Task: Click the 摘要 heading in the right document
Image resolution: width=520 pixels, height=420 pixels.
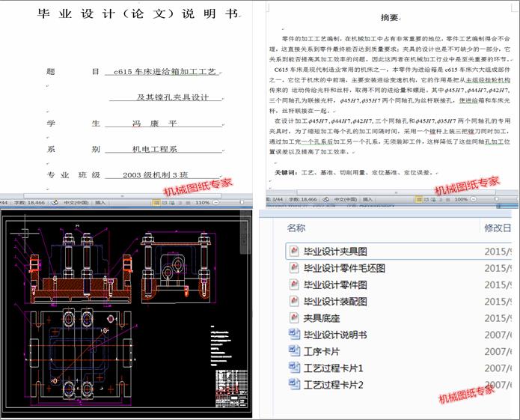Action: [x=389, y=17]
